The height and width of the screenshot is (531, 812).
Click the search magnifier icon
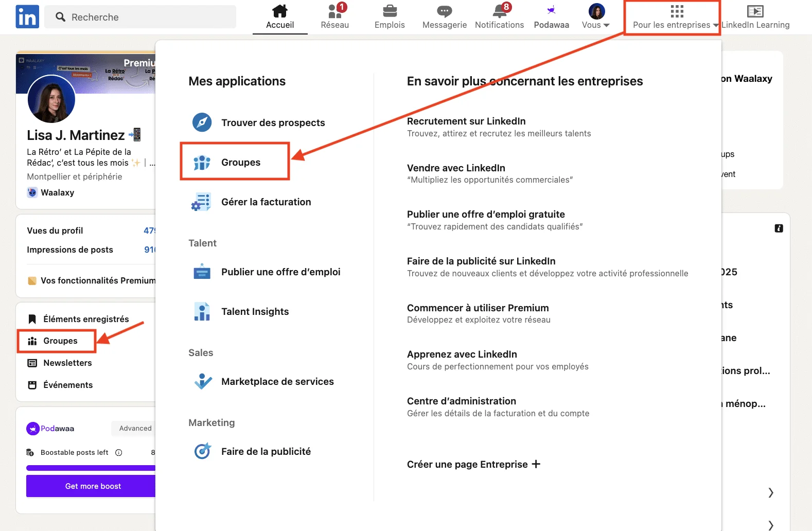[x=60, y=17]
